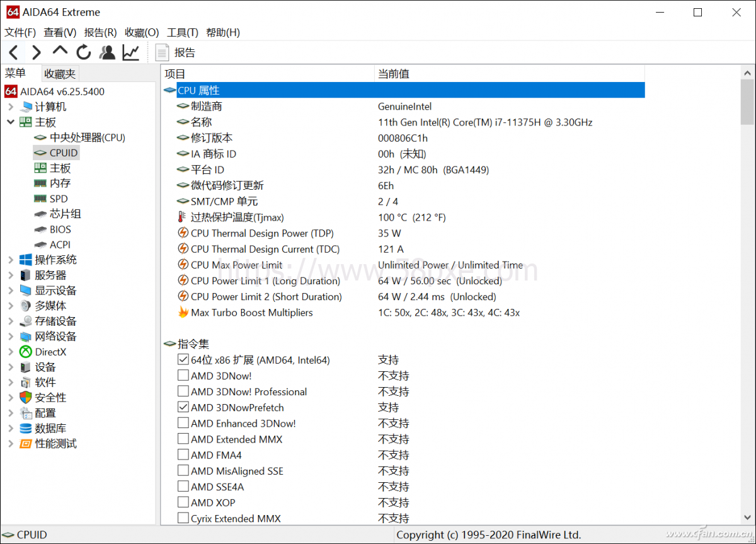
Task: Collapse the 主板 tree node
Action: tap(11, 122)
